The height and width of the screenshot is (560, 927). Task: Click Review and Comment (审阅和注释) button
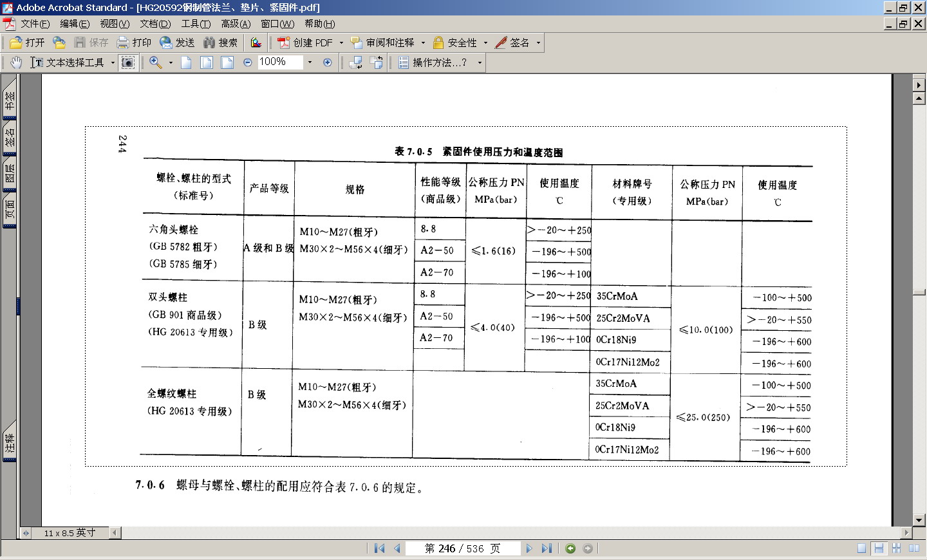click(382, 42)
